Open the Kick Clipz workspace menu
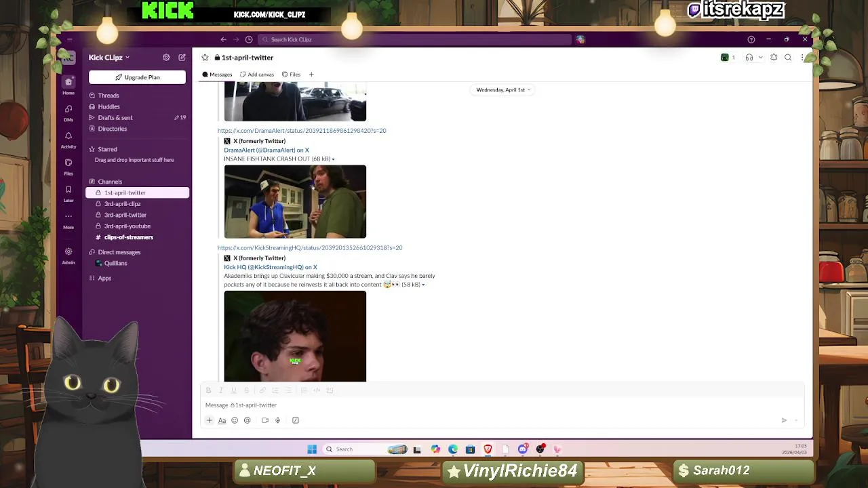This screenshot has width=868, height=488. click(x=108, y=58)
